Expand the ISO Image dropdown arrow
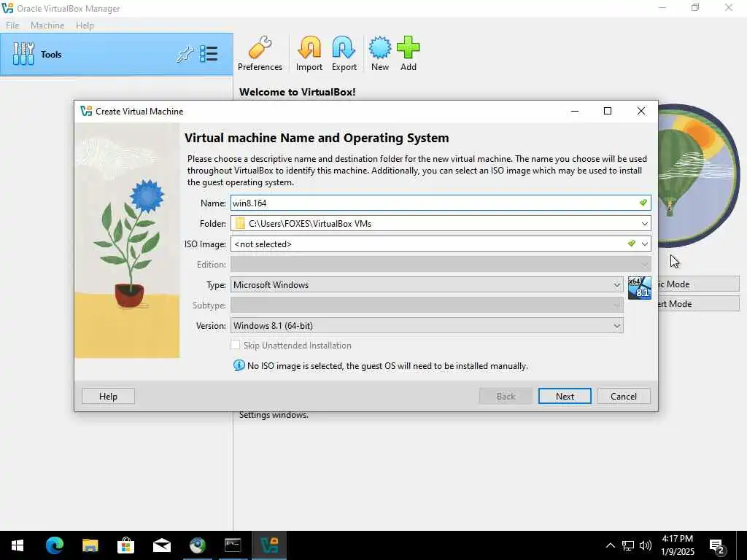This screenshot has width=747, height=560. click(645, 244)
